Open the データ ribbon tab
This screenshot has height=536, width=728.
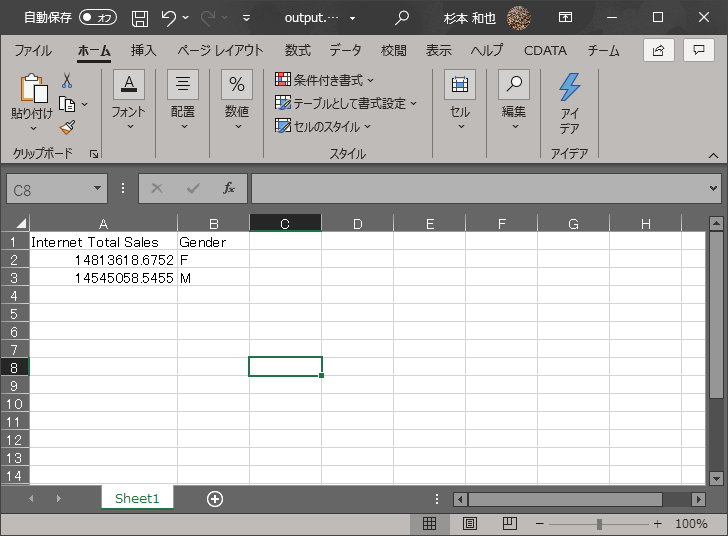coord(345,51)
